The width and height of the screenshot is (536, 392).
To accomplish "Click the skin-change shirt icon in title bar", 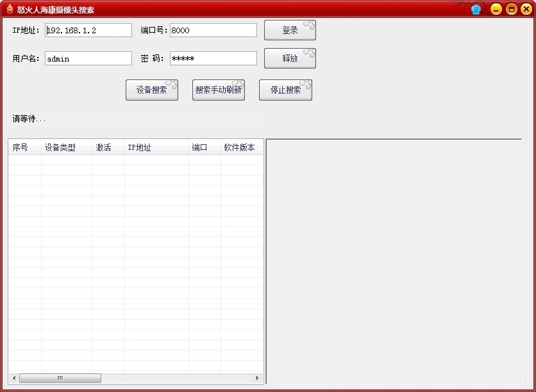I will click(x=476, y=9).
